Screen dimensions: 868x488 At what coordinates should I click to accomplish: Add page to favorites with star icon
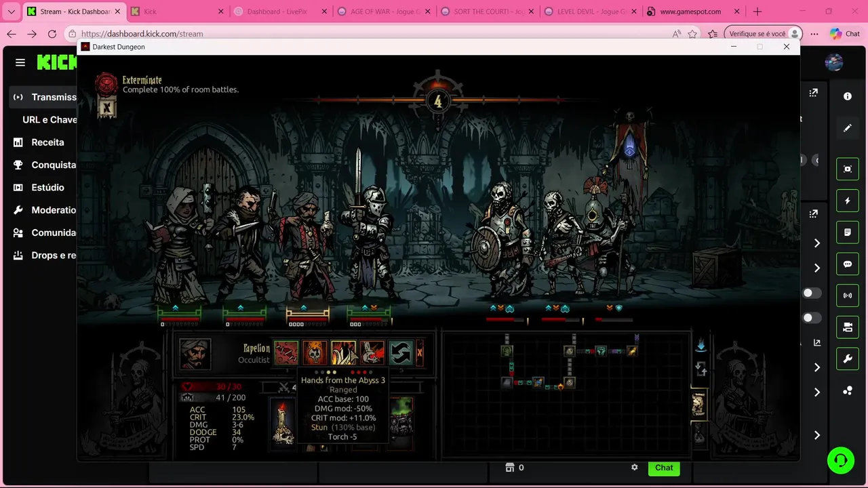692,34
